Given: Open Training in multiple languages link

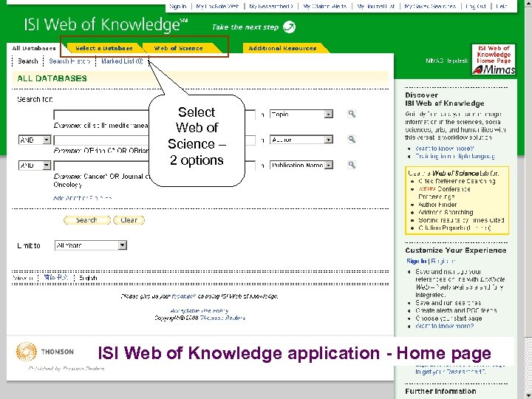Looking at the screenshot, I should click(454, 156).
